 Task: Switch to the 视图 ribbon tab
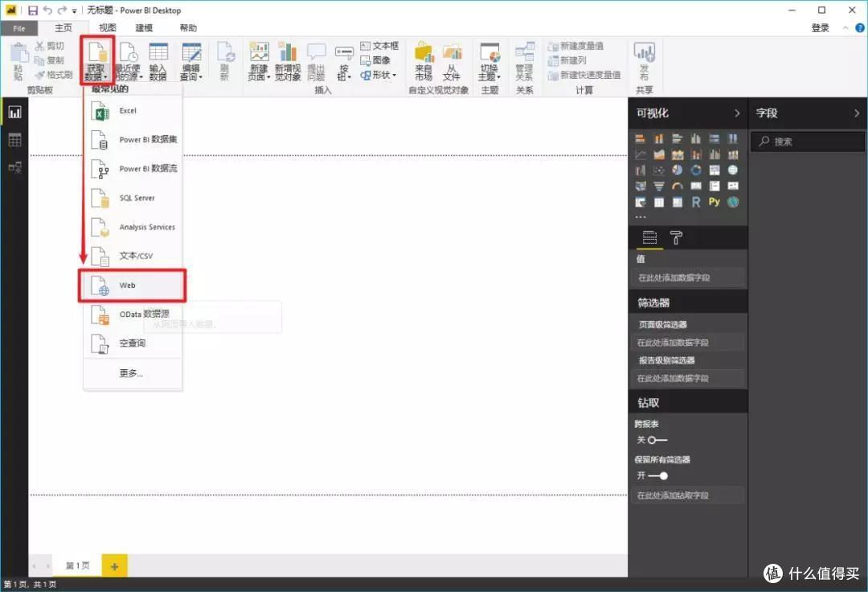pos(108,27)
